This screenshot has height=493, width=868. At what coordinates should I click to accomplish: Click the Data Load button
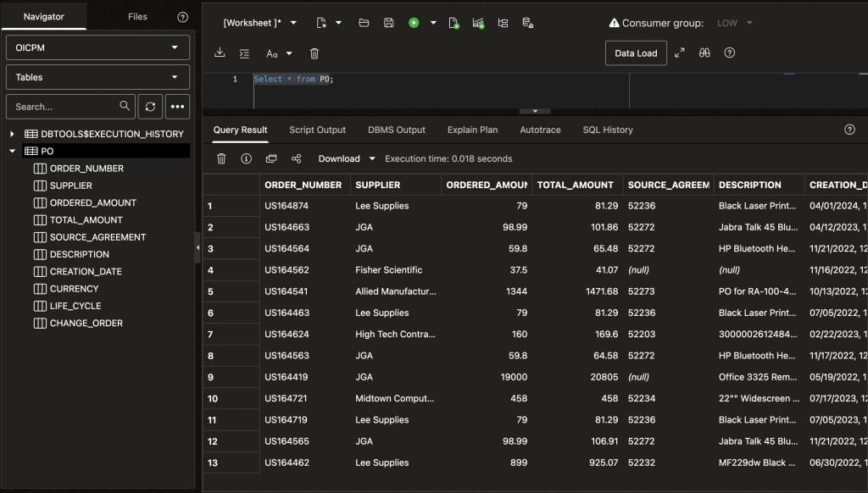[x=636, y=53]
